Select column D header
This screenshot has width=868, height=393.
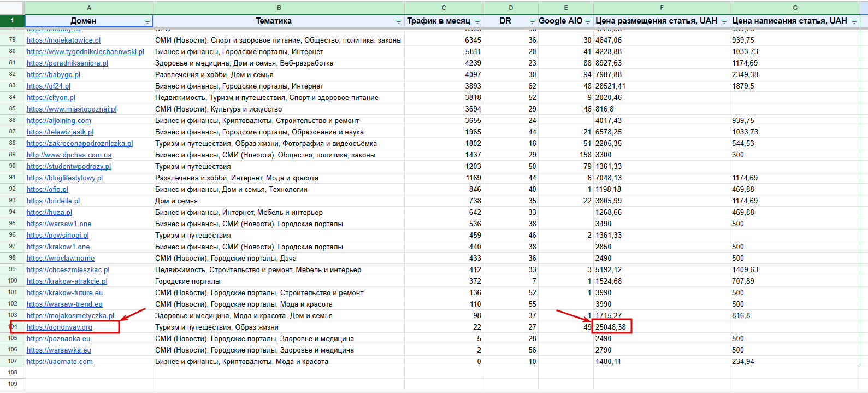pos(511,8)
